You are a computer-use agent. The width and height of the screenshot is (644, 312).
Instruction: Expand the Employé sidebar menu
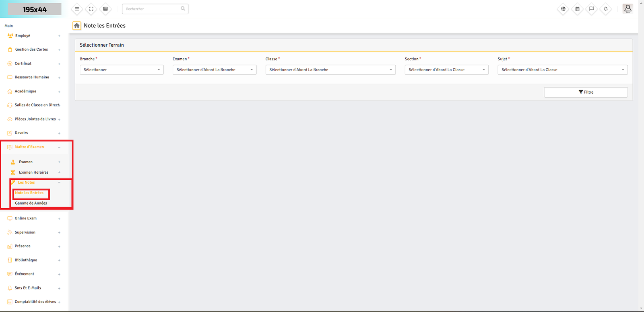pos(23,36)
